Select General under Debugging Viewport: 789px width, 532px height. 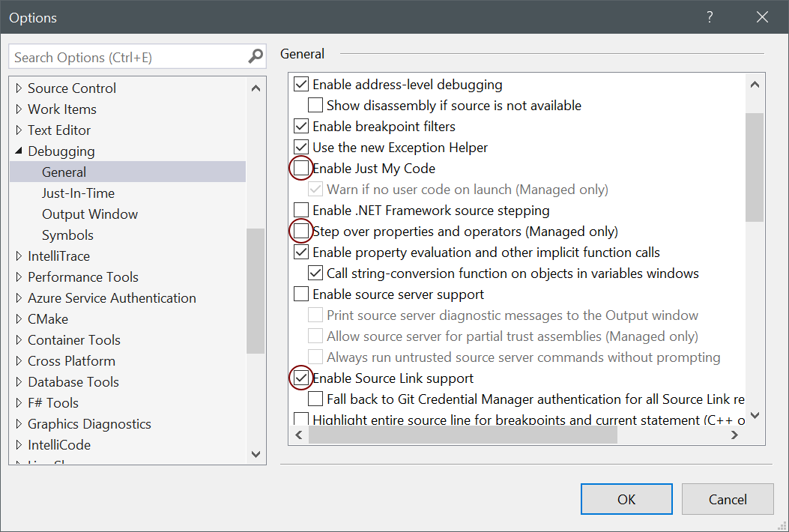(x=128, y=172)
